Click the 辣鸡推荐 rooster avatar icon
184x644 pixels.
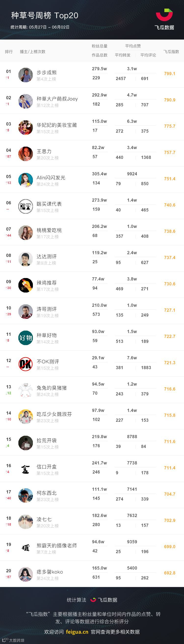tap(26, 285)
